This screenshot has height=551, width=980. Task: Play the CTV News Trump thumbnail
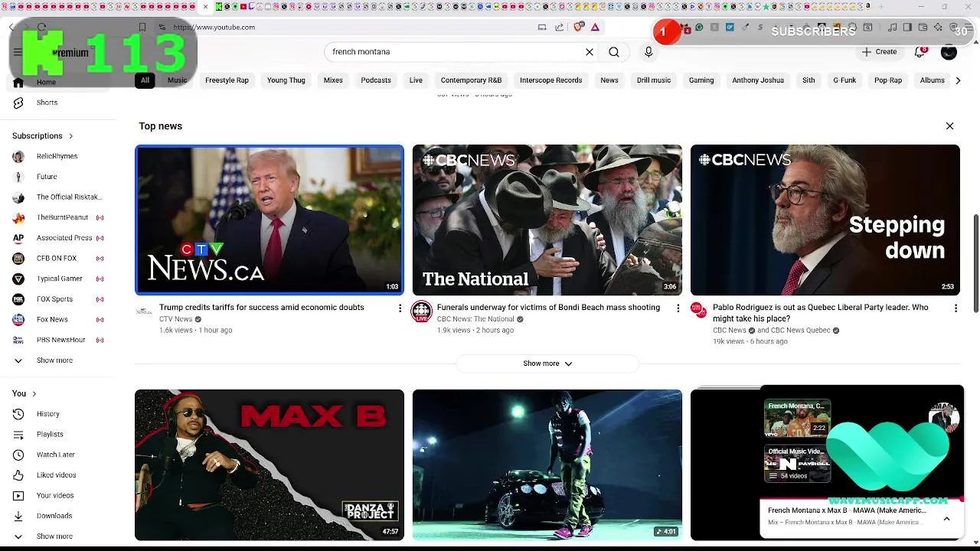click(269, 220)
